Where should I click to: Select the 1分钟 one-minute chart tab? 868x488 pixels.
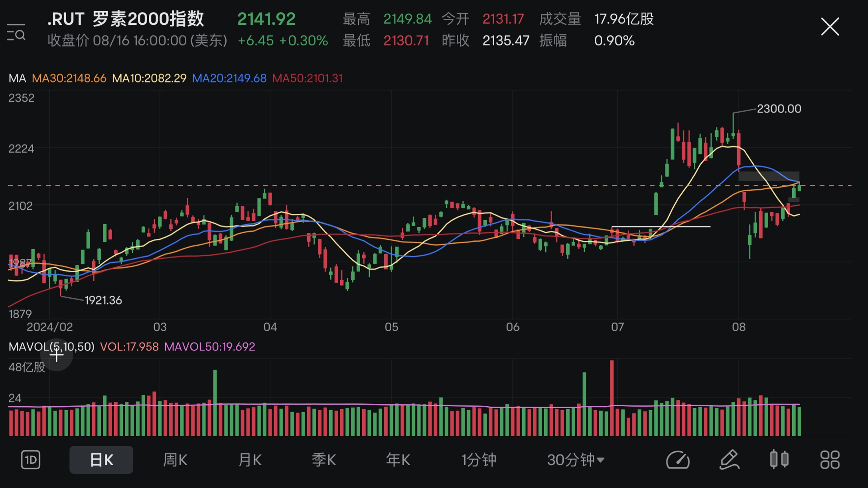point(479,460)
